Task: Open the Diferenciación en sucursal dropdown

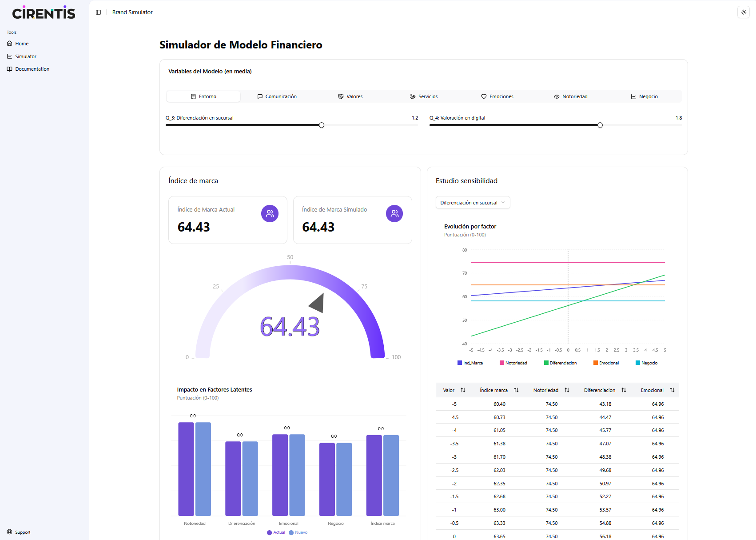Action: coord(473,203)
